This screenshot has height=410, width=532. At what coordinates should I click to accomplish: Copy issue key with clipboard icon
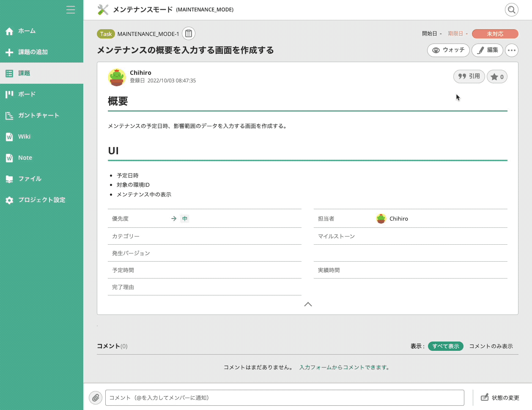[189, 33]
